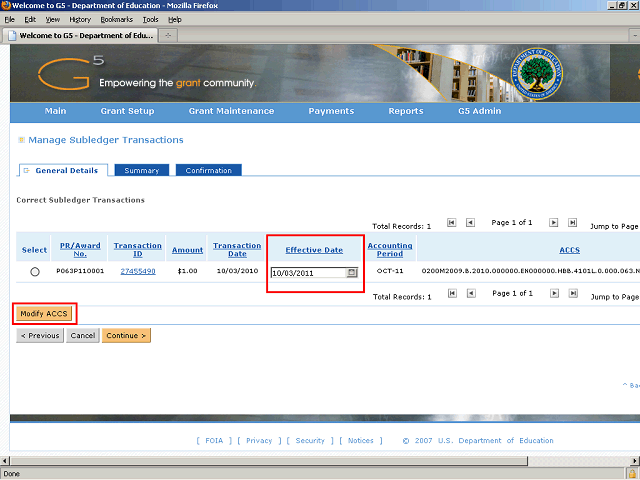Go to last page in bottom pager
Image resolution: width=640 pixels, height=480 pixels.
point(573,293)
